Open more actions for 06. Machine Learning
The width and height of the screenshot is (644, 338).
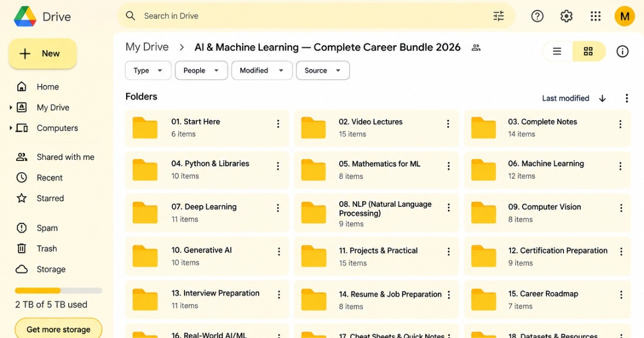(620, 166)
